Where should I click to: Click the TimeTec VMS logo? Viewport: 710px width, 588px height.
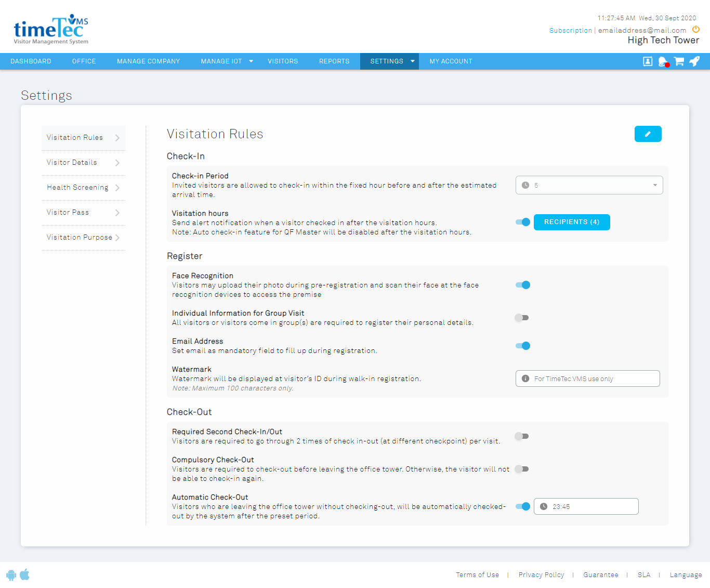51,29
